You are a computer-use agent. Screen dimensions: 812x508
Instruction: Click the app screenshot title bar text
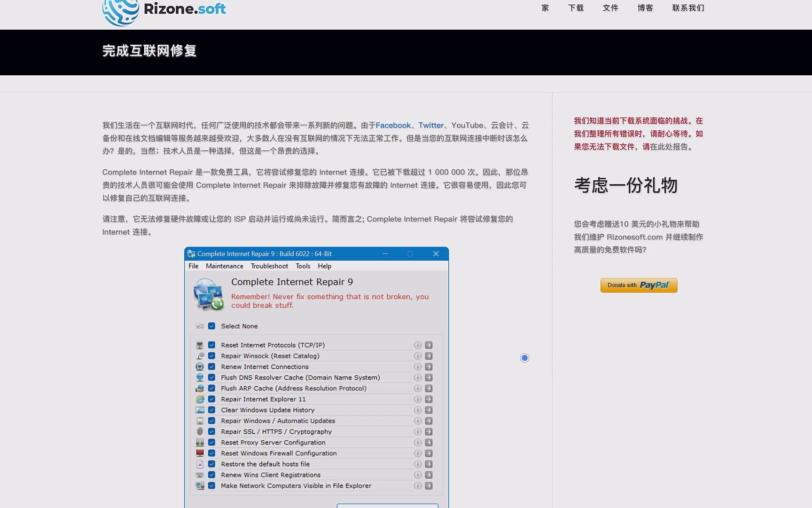click(265, 254)
